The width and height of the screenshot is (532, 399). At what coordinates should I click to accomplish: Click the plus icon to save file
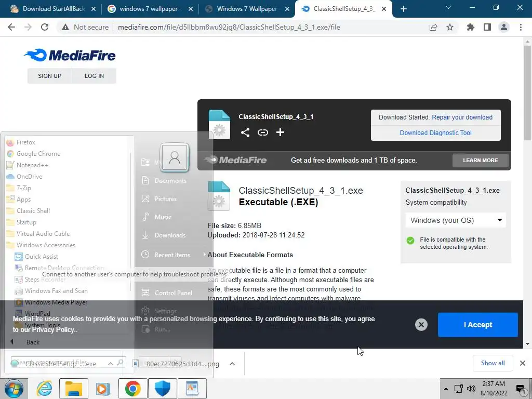pyautogui.click(x=280, y=132)
